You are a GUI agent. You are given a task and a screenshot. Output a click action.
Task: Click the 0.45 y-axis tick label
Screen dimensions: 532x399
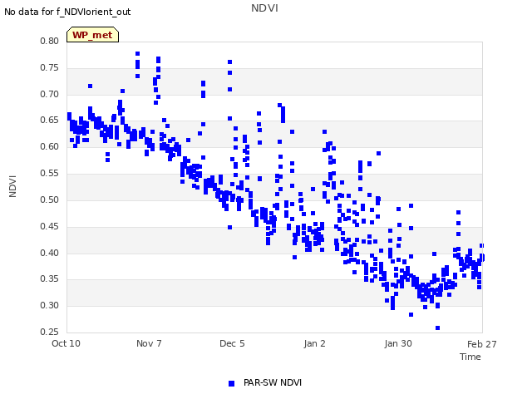tap(50, 226)
